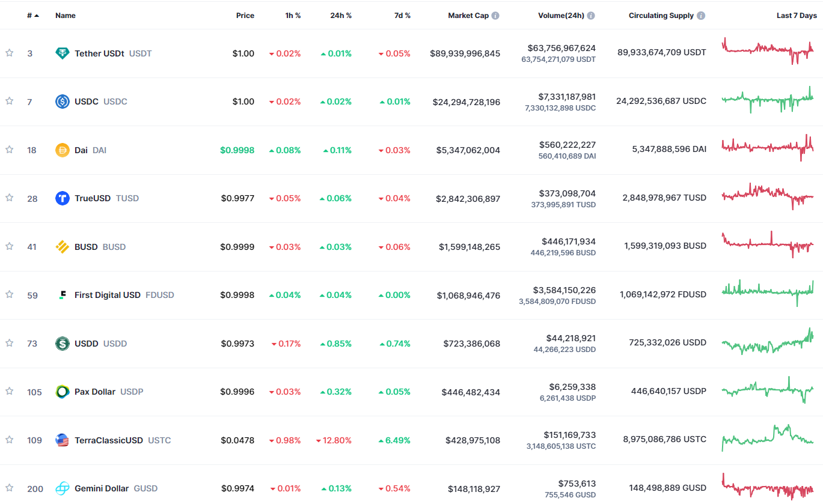Screen dimensions: 832x504
Task: Star Pax Dollar for the watchlist
Action: point(9,391)
